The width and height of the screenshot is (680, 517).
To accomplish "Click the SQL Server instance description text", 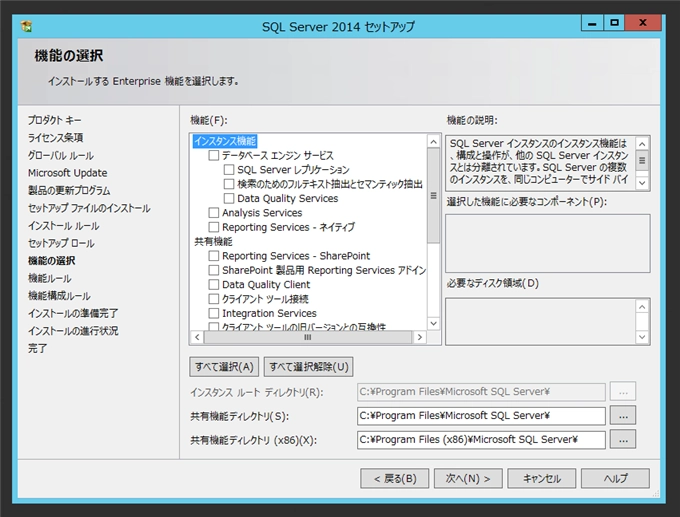I will [x=539, y=161].
